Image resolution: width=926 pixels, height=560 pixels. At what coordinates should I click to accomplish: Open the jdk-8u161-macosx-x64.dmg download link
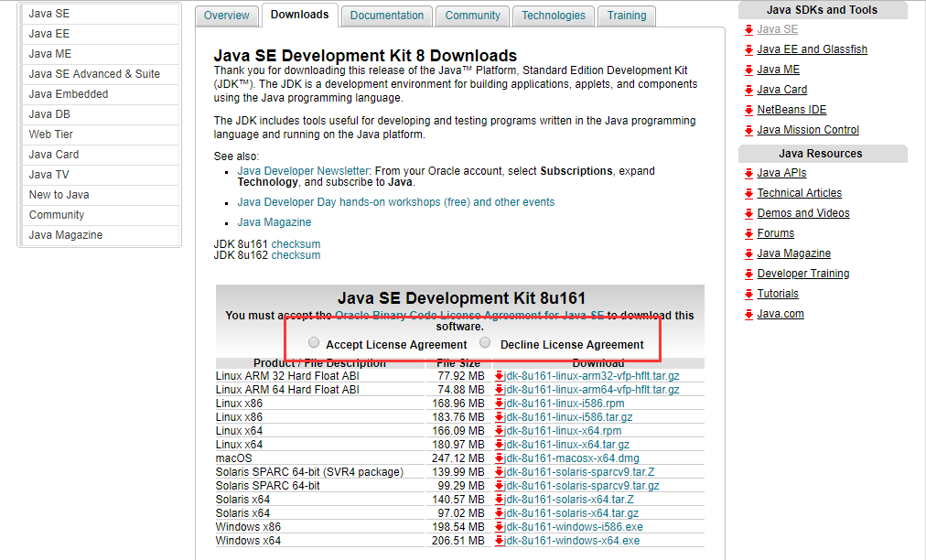click(x=572, y=458)
